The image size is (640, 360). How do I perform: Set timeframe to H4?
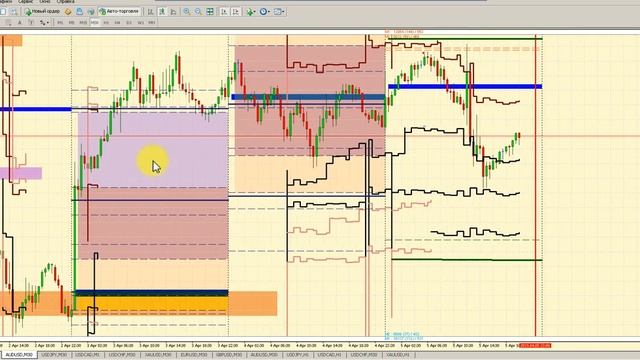118,23
